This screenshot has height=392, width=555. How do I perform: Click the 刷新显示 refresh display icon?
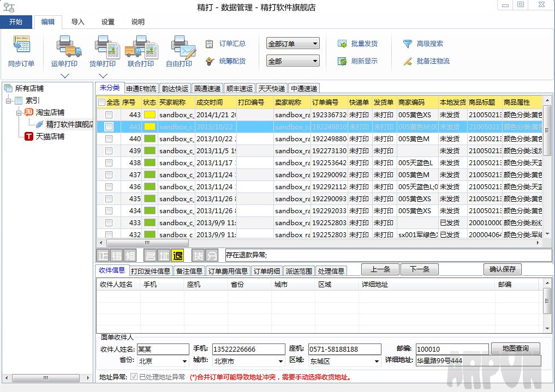[x=342, y=61]
